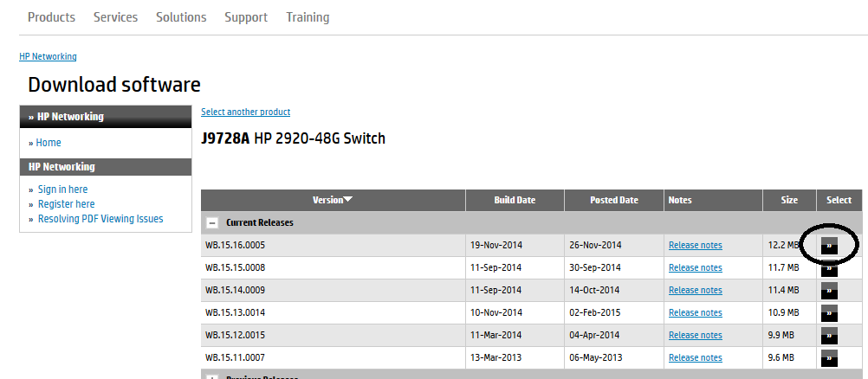Select download arrow for WB.15.15.0008
Viewport: 868px width, 379px height.
[x=829, y=268]
